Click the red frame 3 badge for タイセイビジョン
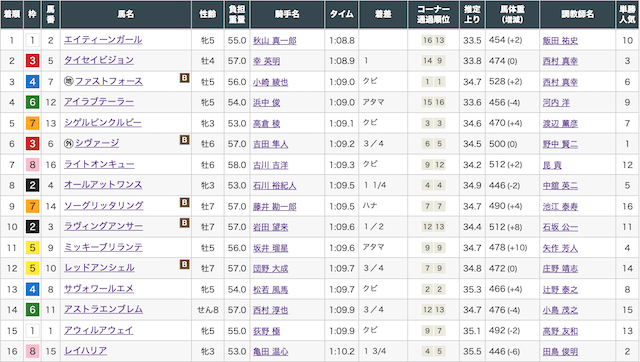This screenshot has width=640, height=362. click(x=32, y=61)
